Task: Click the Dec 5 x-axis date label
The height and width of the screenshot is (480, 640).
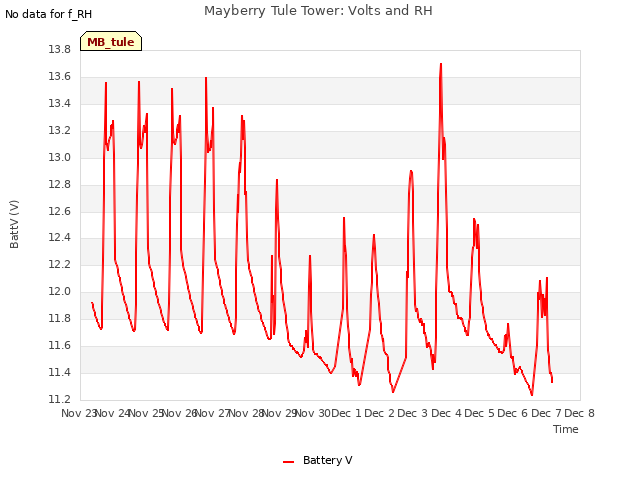Action: [x=480, y=413]
